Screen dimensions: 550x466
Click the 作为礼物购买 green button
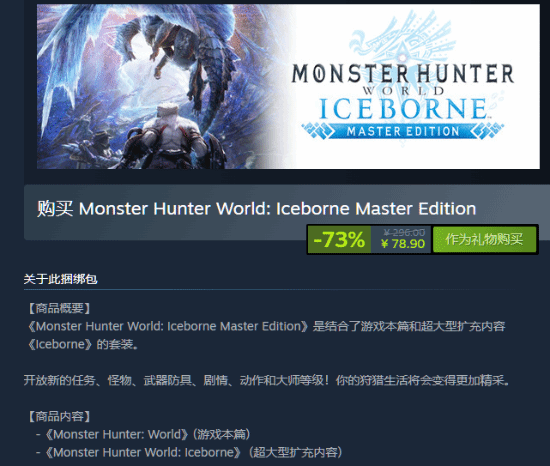(x=484, y=239)
